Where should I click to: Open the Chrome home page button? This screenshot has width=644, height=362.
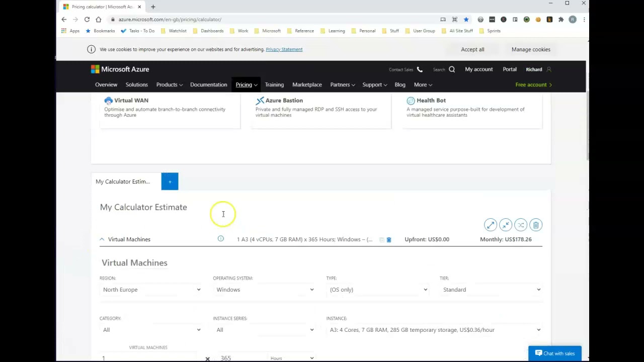[x=99, y=20]
